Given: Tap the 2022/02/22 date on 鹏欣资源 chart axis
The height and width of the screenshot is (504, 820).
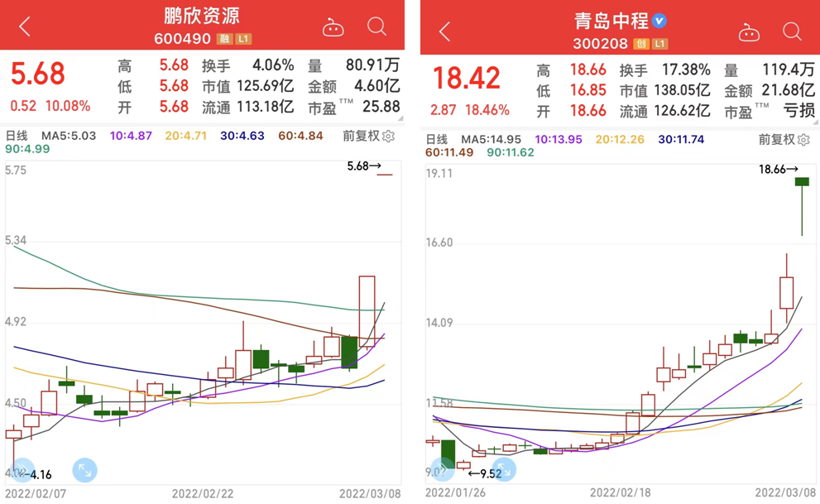Looking at the screenshot, I should click(x=203, y=493).
